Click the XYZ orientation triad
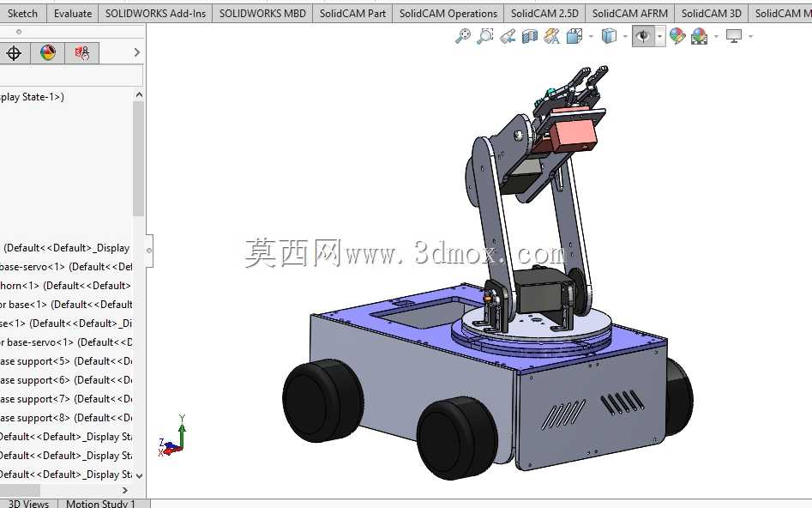The height and width of the screenshot is (508, 812). pyautogui.click(x=172, y=437)
